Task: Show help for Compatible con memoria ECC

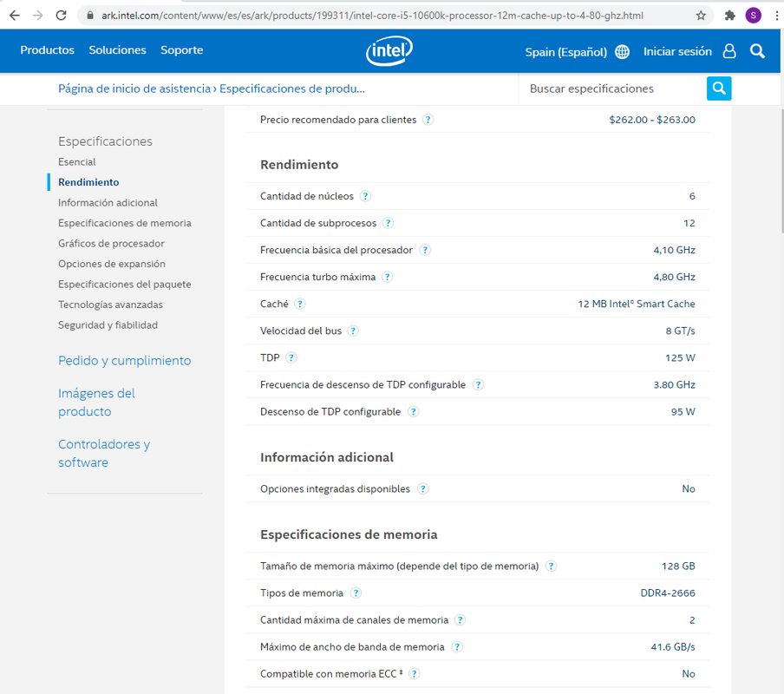Action: (x=414, y=674)
